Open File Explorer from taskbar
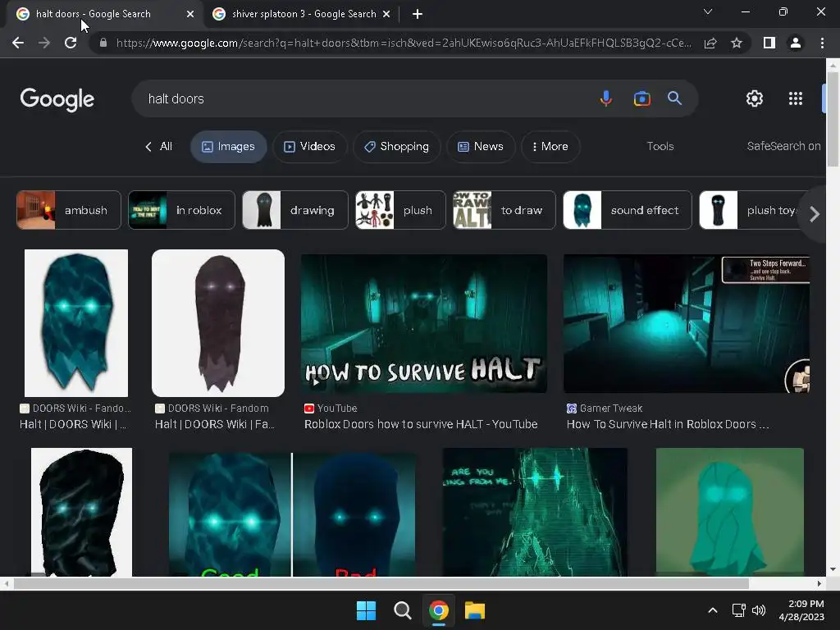Screen dimensions: 840x630 click(x=474, y=610)
